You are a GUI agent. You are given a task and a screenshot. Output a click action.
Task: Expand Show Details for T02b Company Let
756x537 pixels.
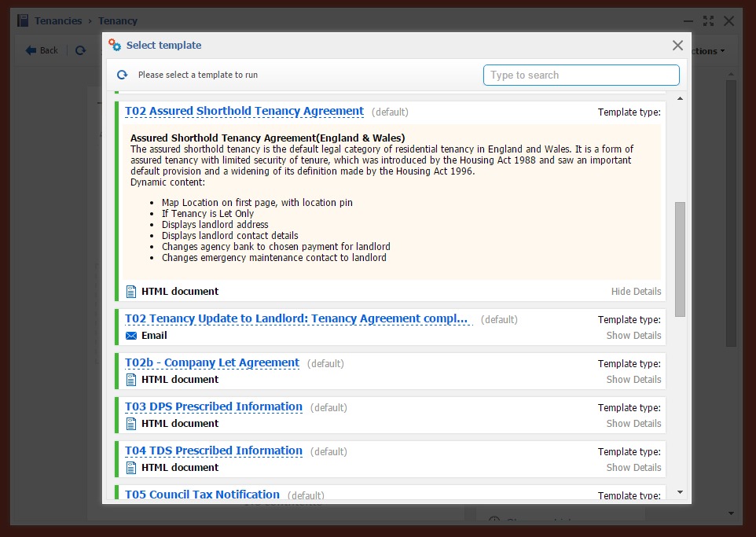[x=633, y=380]
